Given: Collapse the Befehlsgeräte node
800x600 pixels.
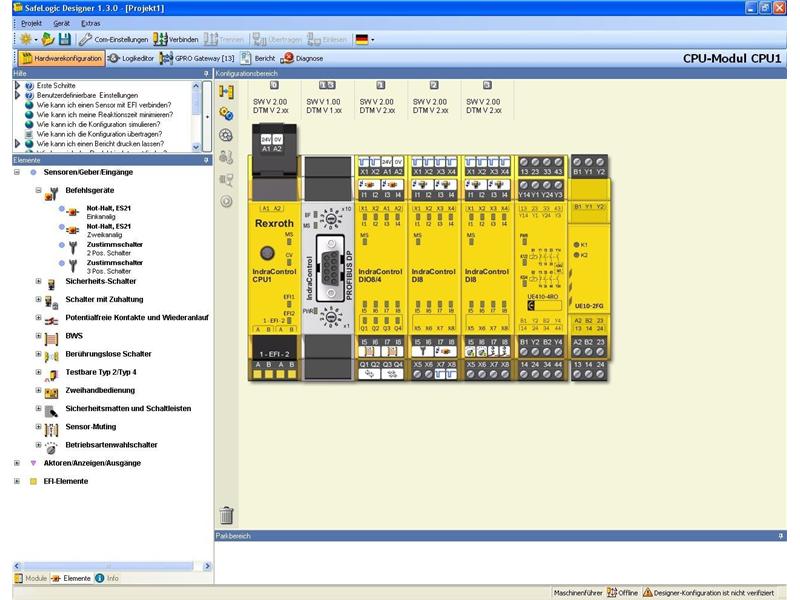Looking at the screenshot, I should pyautogui.click(x=38, y=190).
